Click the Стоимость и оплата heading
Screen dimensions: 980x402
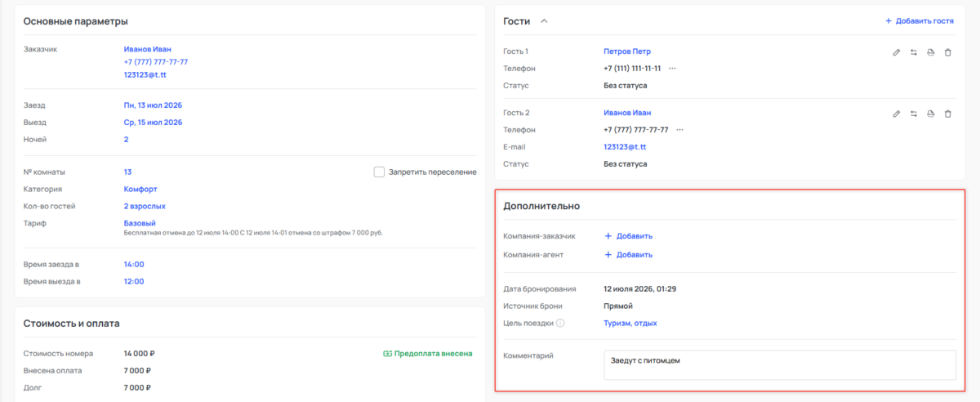72,324
